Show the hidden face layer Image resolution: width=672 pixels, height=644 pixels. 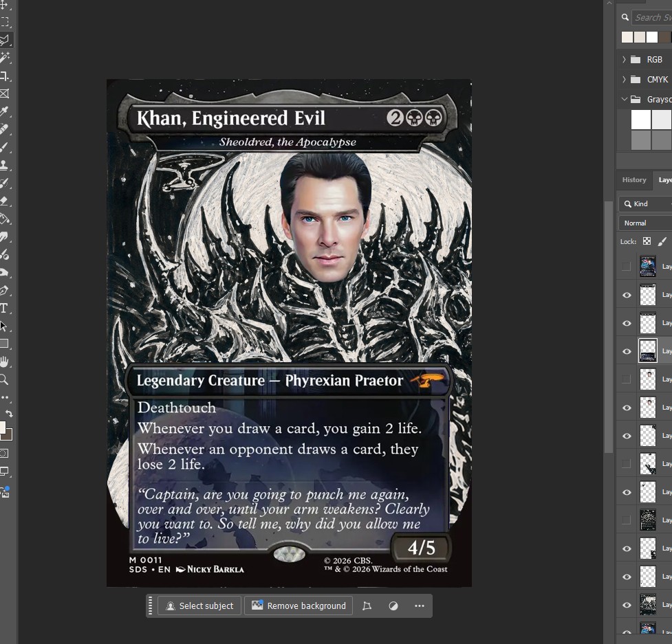point(627,379)
